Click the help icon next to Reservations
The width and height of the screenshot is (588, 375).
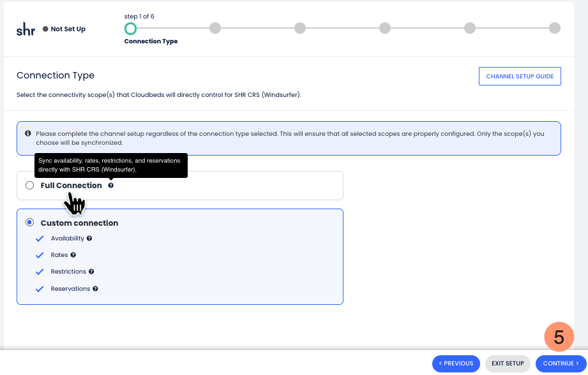click(95, 289)
